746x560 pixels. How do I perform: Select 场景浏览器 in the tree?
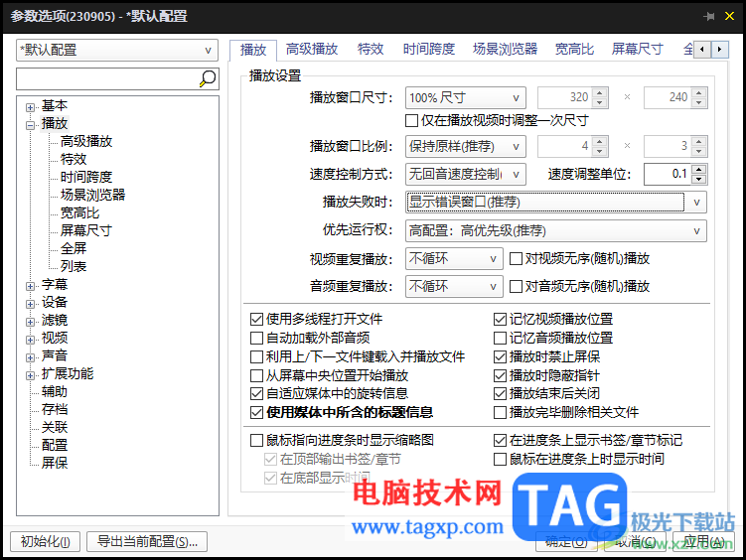[92, 195]
